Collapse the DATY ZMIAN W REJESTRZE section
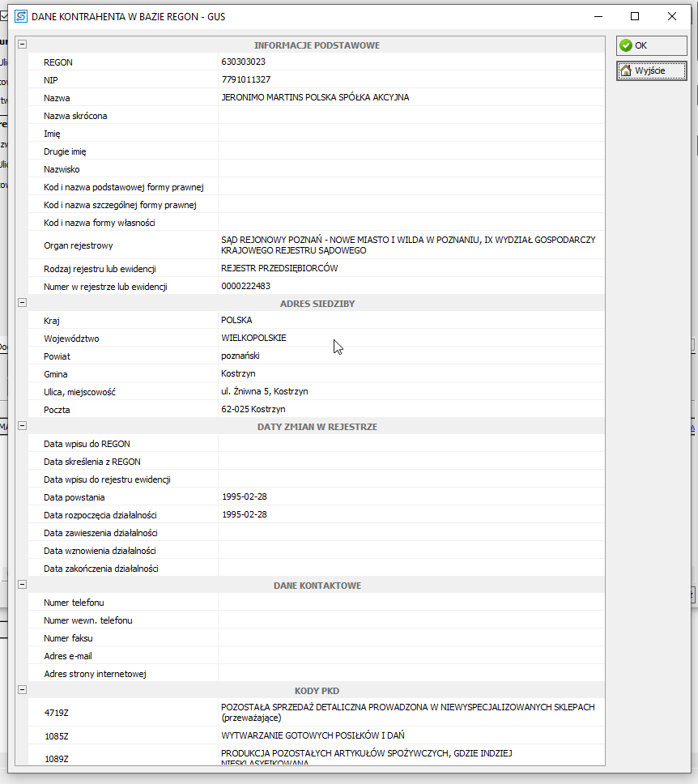The height and width of the screenshot is (784, 698). point(22,425)
